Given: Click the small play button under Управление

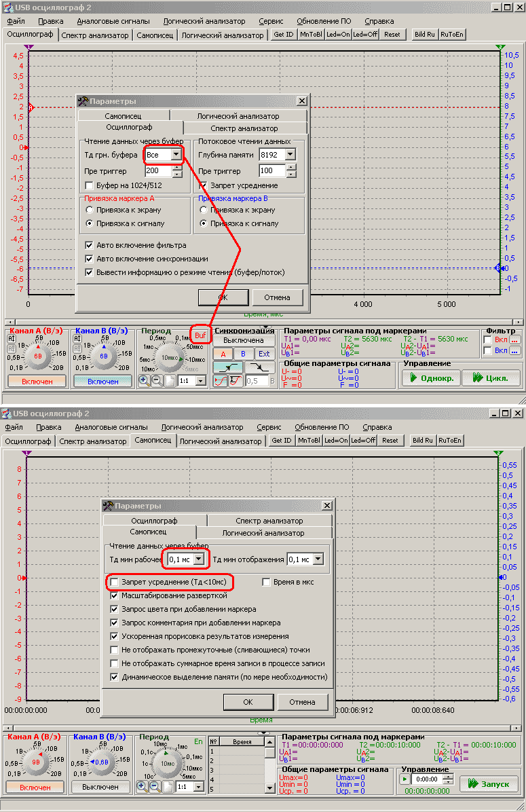Looking at the screenshot, I should [405, 779].
